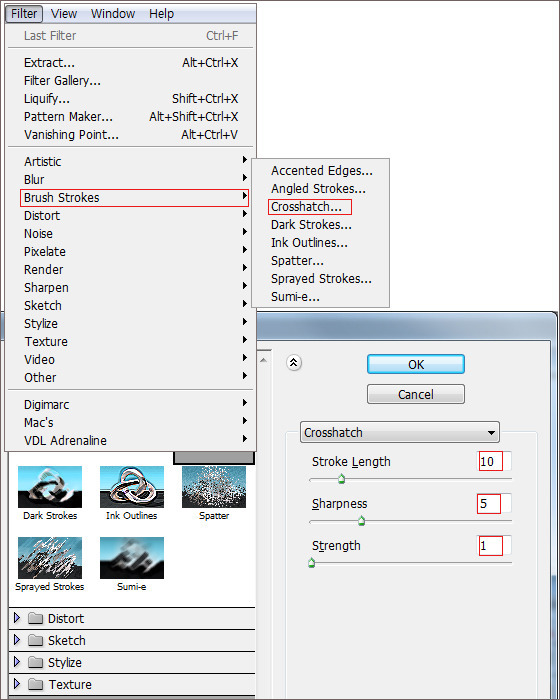Click the Strength slider handle

pos(312,563)
